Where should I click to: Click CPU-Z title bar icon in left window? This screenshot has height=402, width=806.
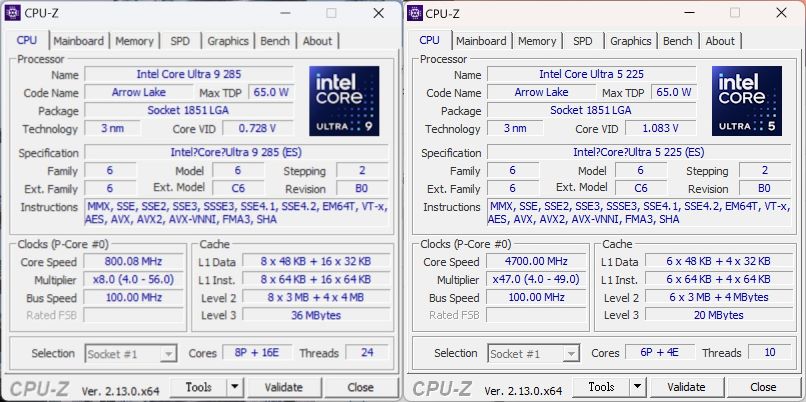(12, 13)
